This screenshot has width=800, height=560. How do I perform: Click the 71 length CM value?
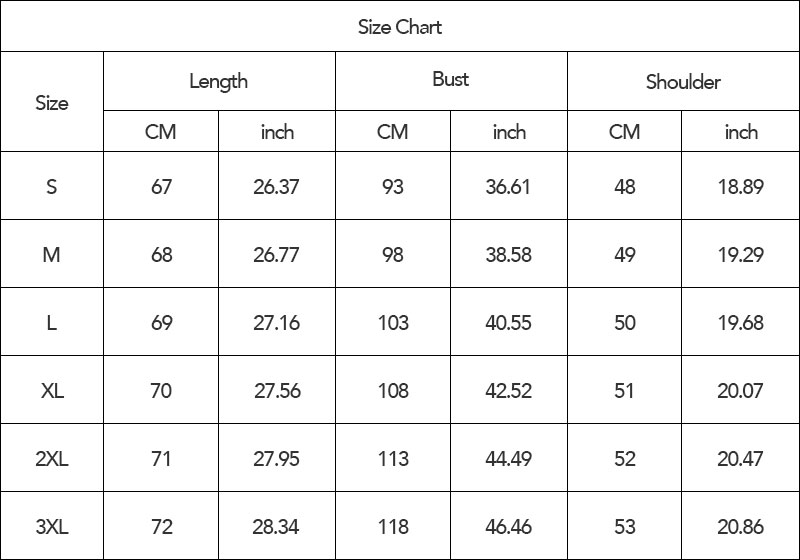[x=161, y=459]
